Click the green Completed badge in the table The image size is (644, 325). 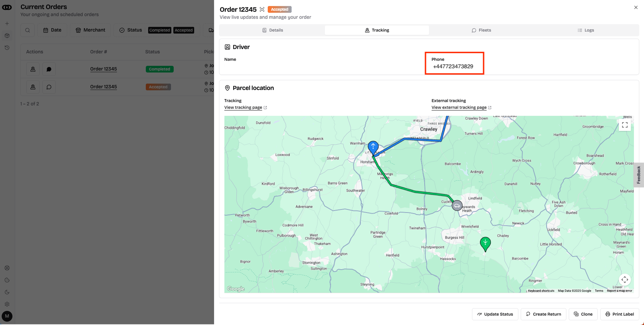pyautogui.click(x=160, y=69)
